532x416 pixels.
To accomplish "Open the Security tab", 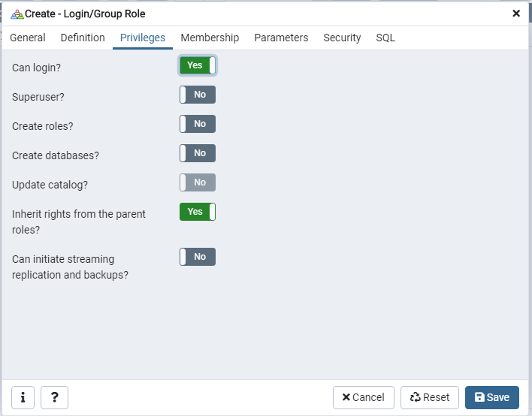I will pyautogui.click(x=342, y=38).
